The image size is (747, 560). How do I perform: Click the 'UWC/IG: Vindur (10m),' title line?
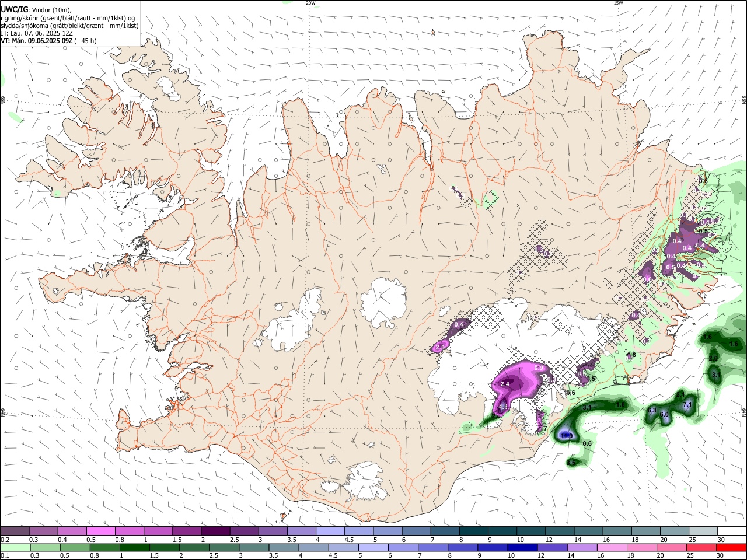coord(36,10)
